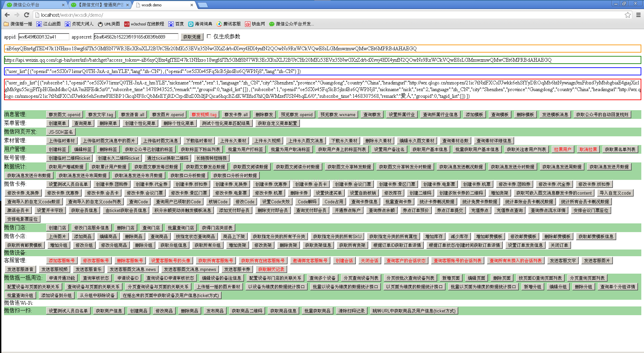Open the 微信摇一摇 bookmark folder
This screenshot has width=644, height=353.
[18, 24]
